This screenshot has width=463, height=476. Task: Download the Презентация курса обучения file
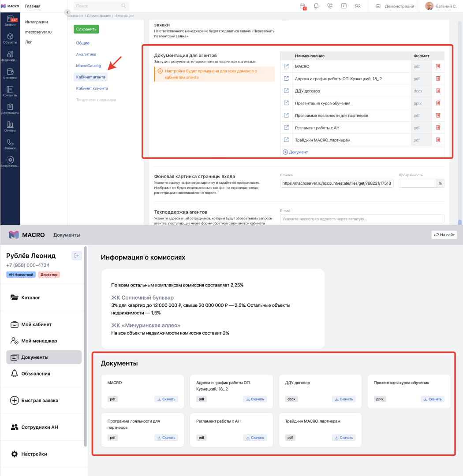click(432, 399)
